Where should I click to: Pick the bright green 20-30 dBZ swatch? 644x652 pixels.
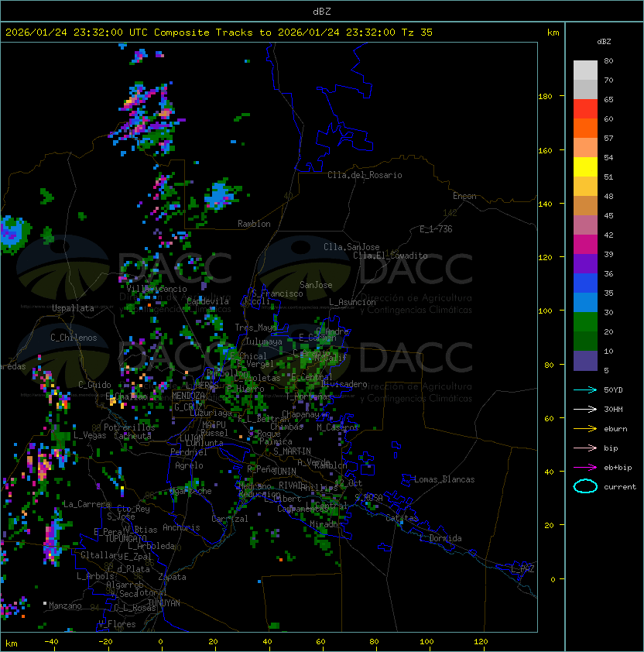[x=585, y=322]
